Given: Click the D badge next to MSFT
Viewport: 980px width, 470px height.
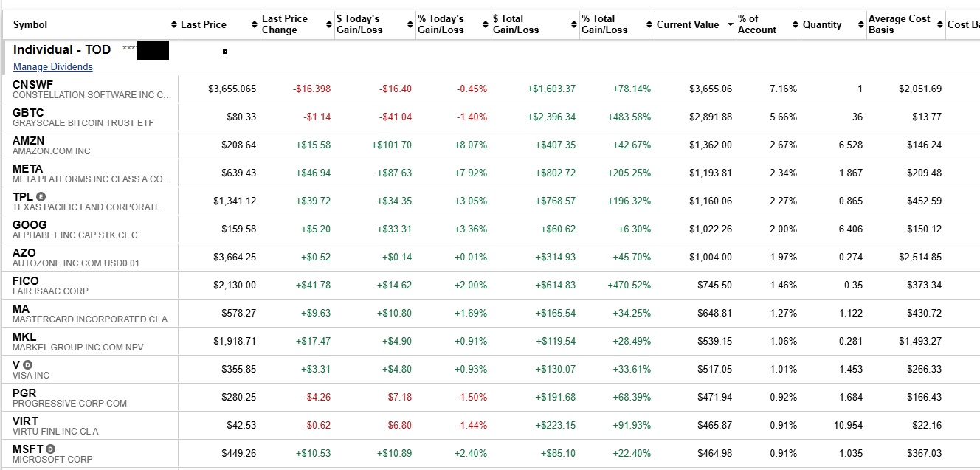Looking at the screenshot, I should [51, 449].
